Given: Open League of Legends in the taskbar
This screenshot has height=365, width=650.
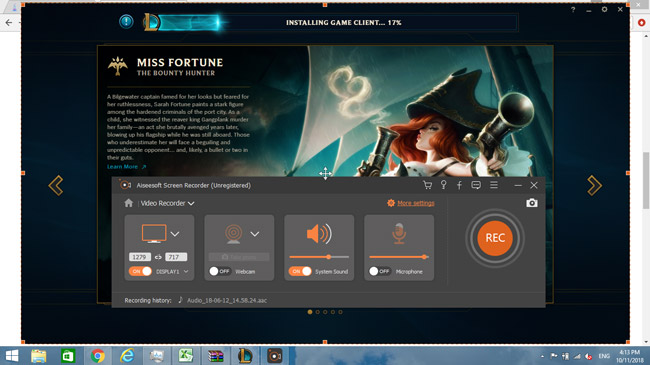Looking at the screenshot, I should tap(245, 355).
